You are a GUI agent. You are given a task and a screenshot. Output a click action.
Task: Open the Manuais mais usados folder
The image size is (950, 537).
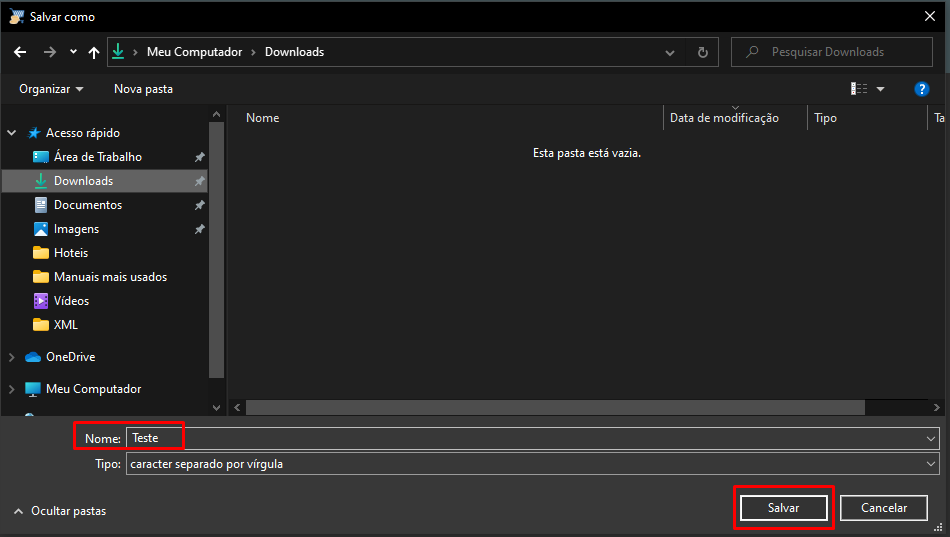coord(110,277)
